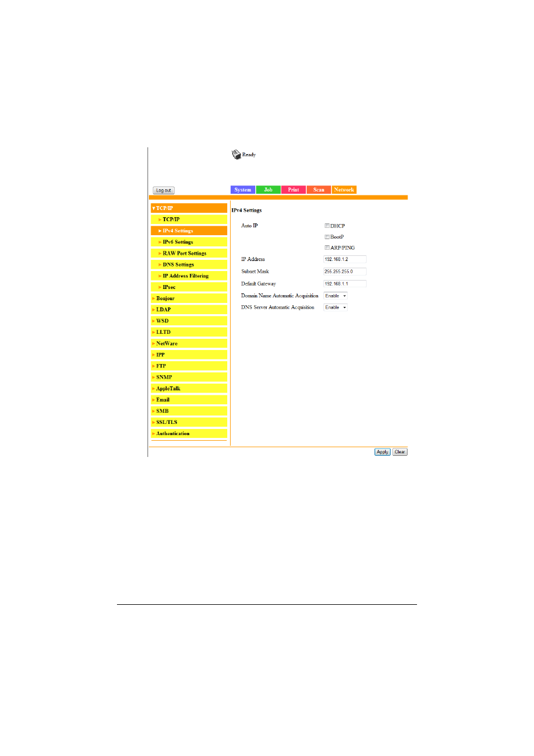
Task: Click the Subnet Mask input field
Action: [x=345, y=272]
